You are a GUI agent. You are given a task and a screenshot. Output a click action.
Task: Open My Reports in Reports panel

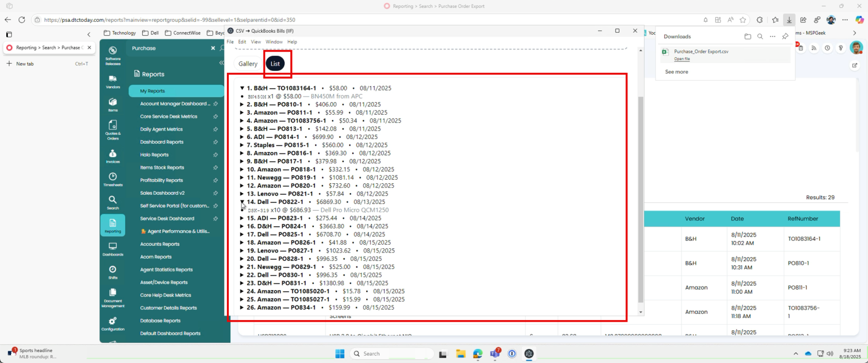click(x=176, y=91)
